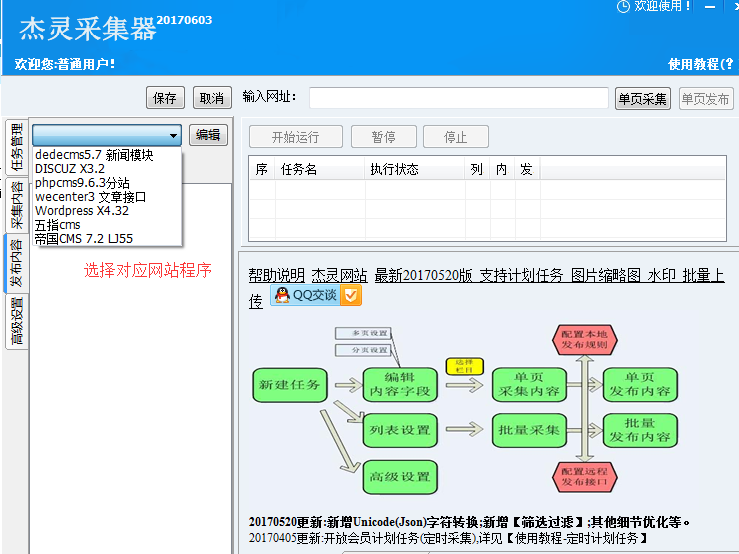Viewport: 739px width, 554px height.
Task: Click the 分页设置 label in flowchart
Action: click(x=363, y=350)
